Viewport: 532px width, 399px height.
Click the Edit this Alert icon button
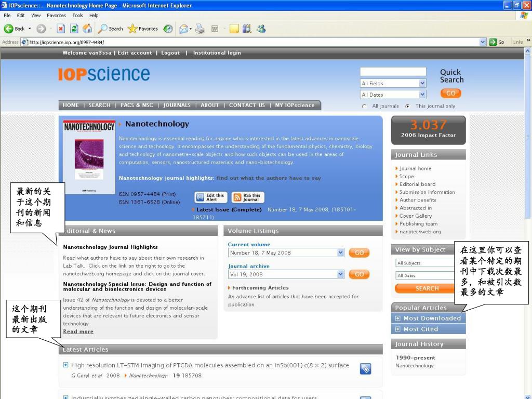(211, 197)
